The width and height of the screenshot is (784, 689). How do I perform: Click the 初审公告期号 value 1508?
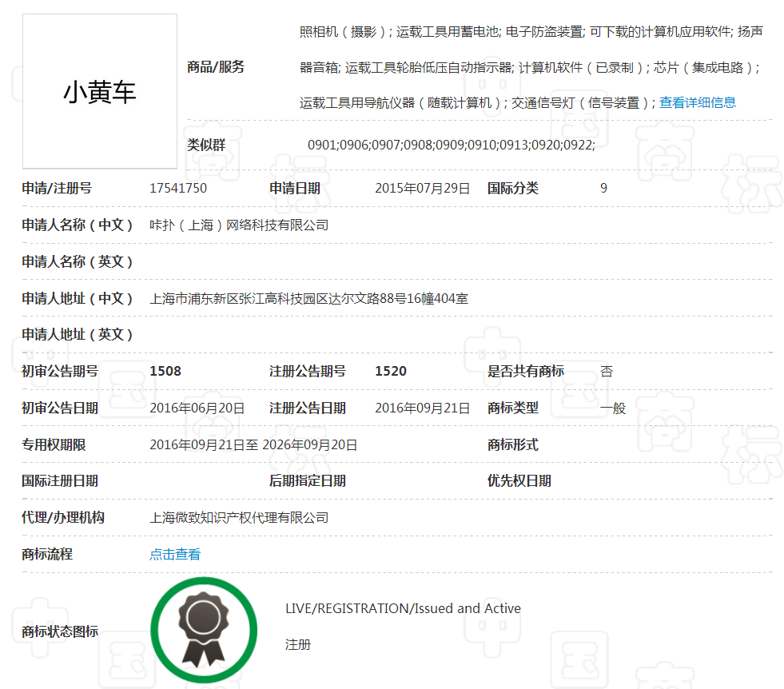161,371
